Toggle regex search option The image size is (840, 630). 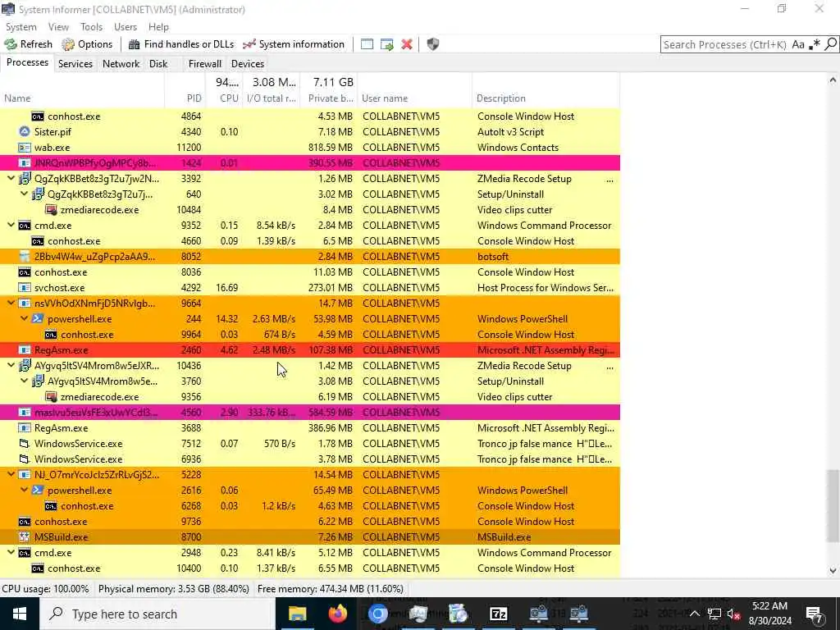click(815, 44)
